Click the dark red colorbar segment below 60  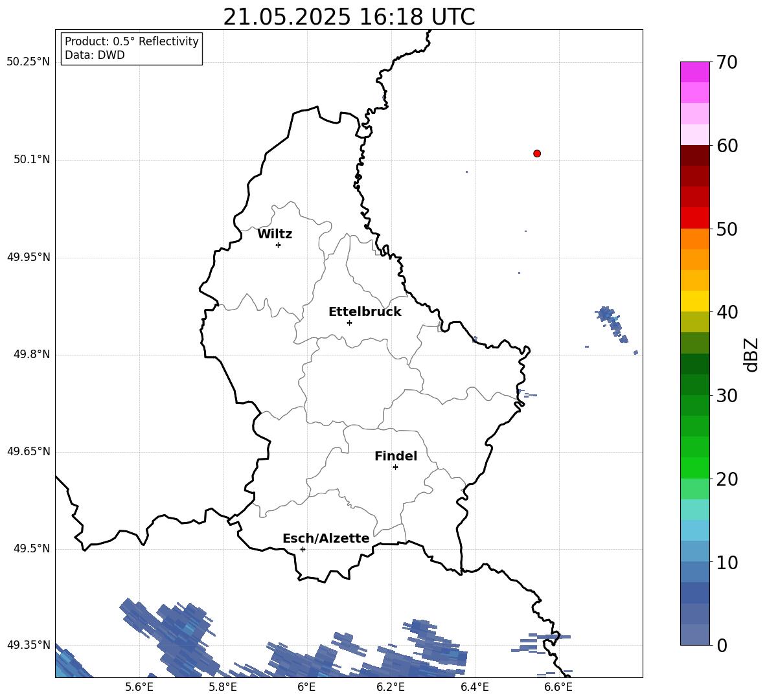(694, 155)
